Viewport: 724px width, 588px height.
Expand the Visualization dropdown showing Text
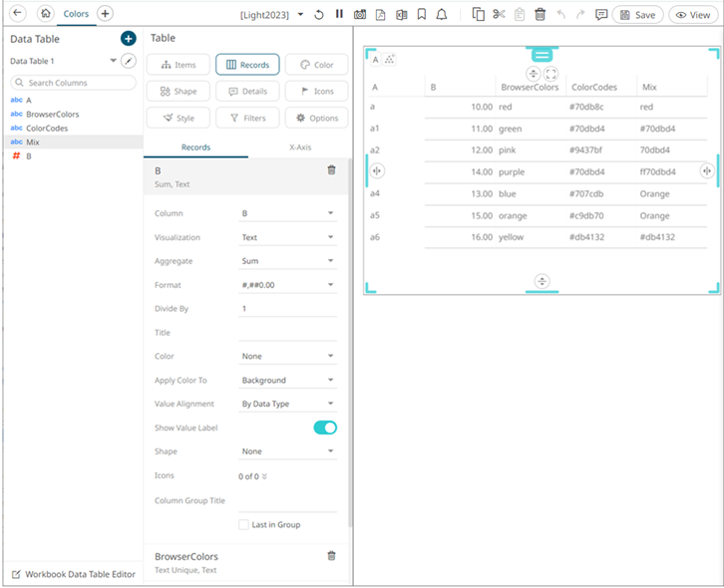(288, 237)
